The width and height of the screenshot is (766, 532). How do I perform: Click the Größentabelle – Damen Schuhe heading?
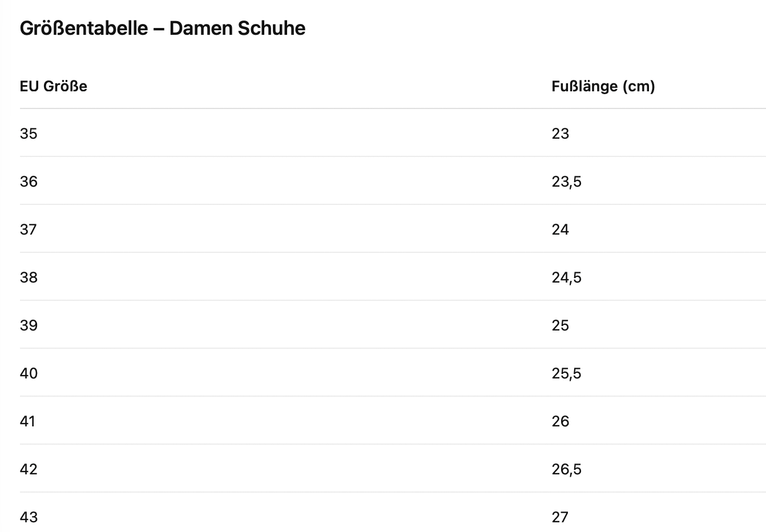coord(163,28)
